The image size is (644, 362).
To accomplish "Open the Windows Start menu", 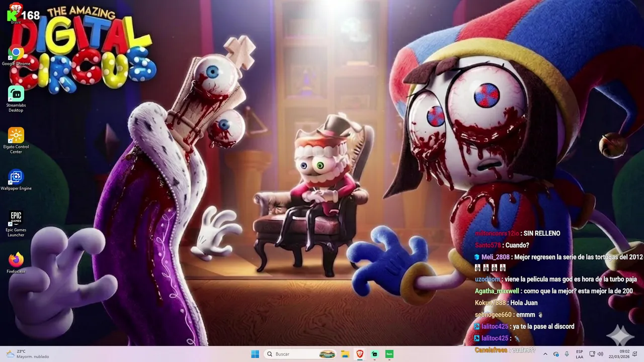I will [255, 354].
